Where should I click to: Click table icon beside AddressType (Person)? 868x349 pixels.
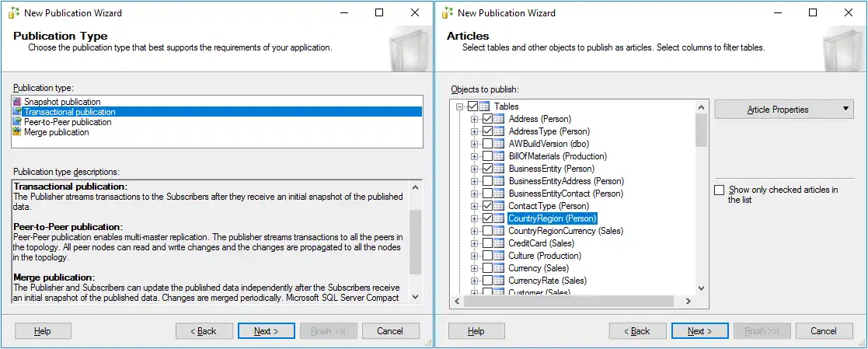click(x=499, y=131)
